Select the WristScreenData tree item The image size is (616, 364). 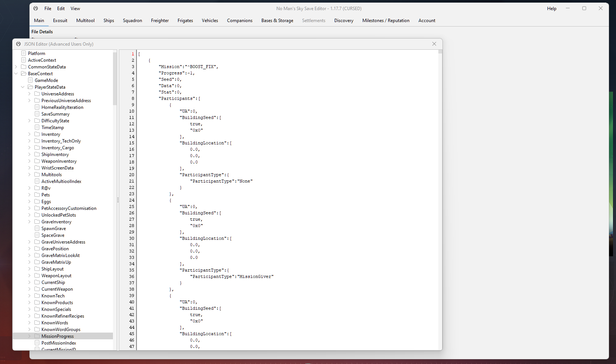[58, 168]
